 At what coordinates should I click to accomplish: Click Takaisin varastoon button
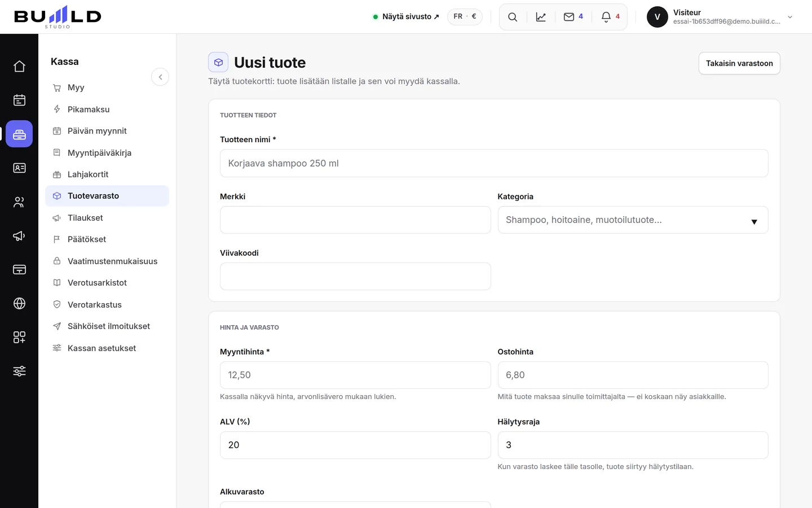click(739, 63)
